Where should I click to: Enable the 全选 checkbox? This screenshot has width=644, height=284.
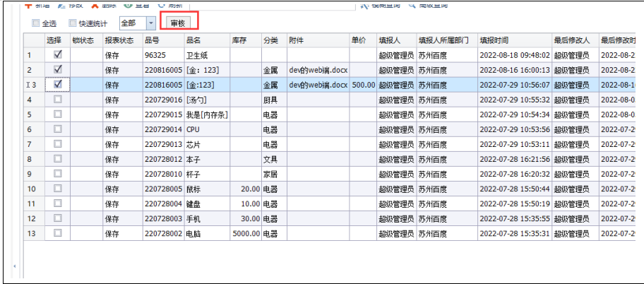point(36,23)
